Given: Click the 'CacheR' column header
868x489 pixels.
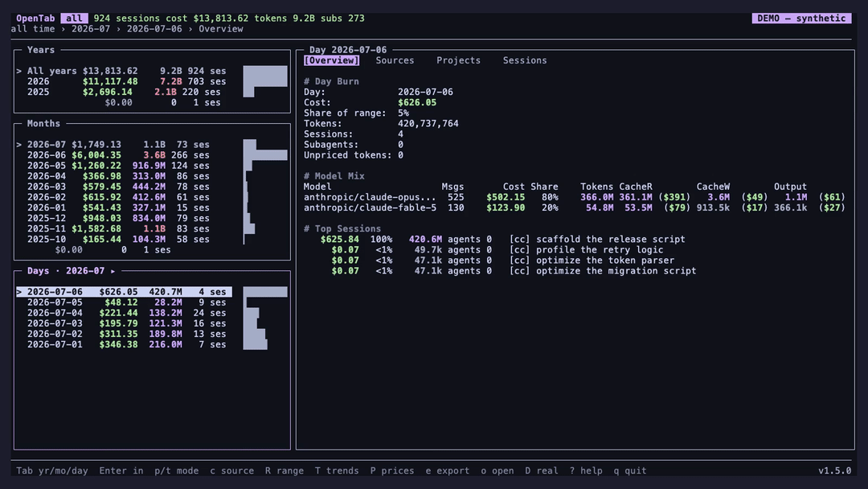Looking at the screenshot, I should (636, 187).
